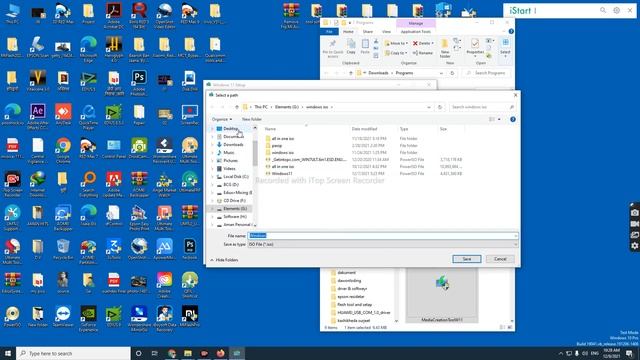Open Google Chrome desktop shortcut
Image resolution: width=640 pixels, height=360 pixels.
63,151
